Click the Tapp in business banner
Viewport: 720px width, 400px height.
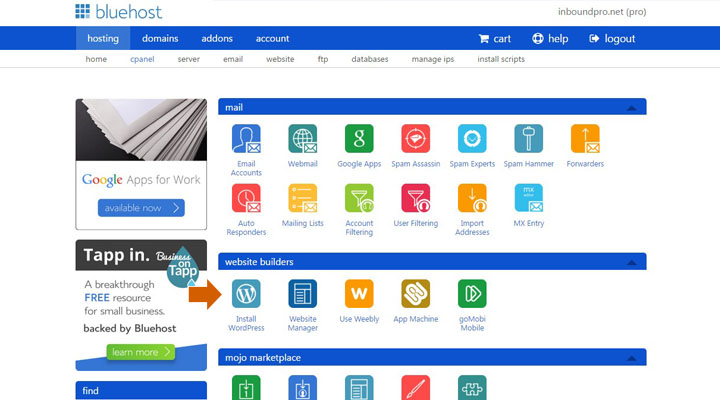(x=141, y=305)
